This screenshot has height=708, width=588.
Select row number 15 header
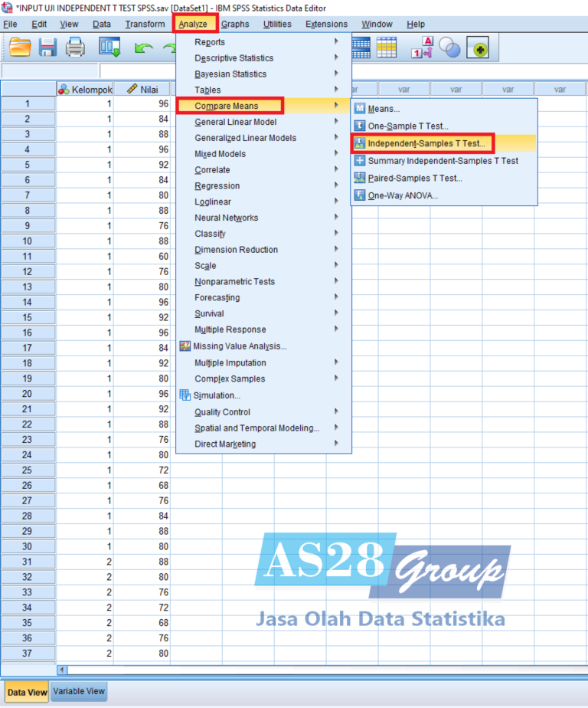pos(28,317)
